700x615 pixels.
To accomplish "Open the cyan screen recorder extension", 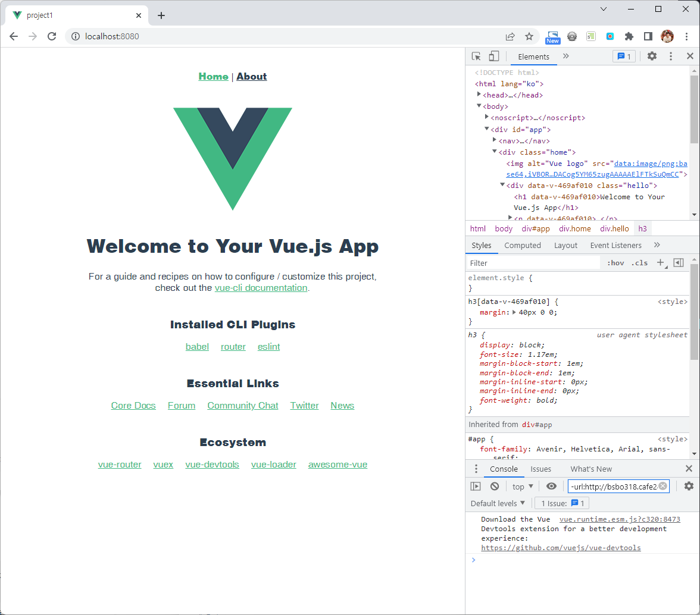I will pos(610,36).
